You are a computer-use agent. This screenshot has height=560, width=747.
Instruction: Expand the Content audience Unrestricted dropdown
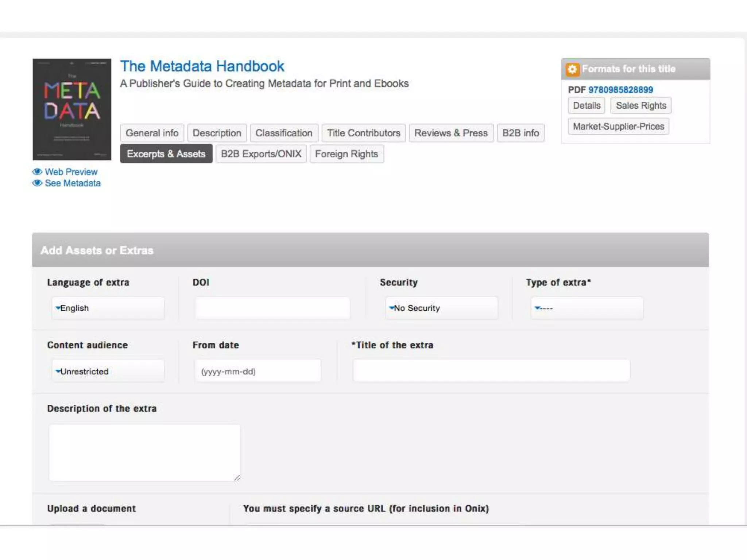(x=108, y=371)
